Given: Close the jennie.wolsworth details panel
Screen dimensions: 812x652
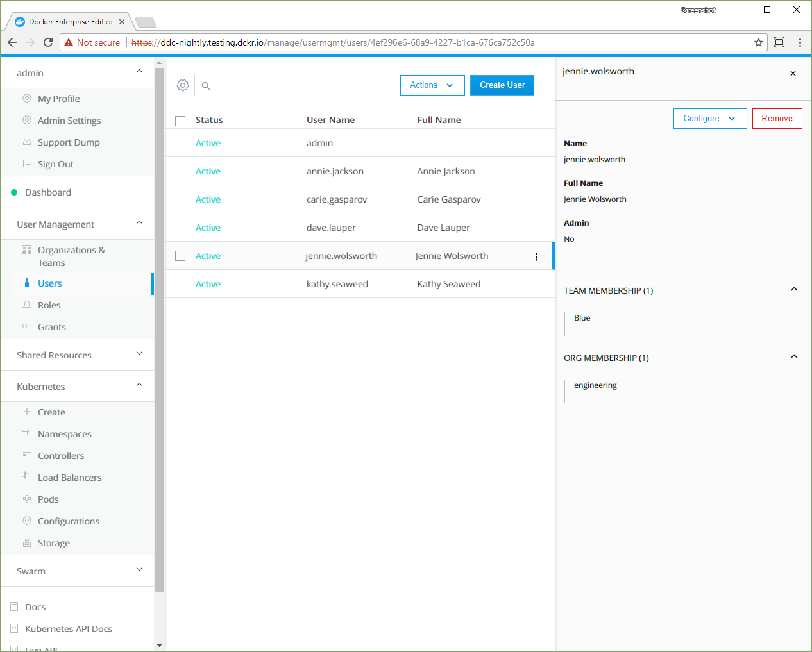Looking at the screenshot, I should point(793,74).
